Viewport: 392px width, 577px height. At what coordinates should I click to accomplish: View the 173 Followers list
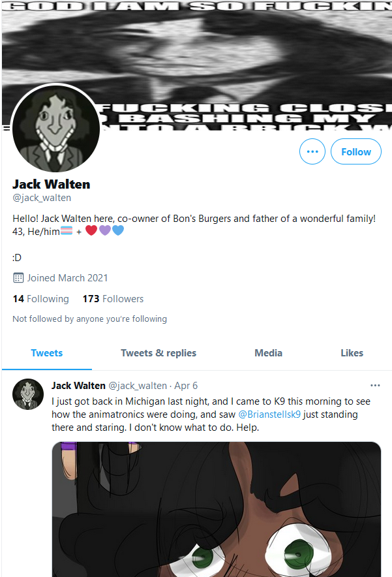113,299
